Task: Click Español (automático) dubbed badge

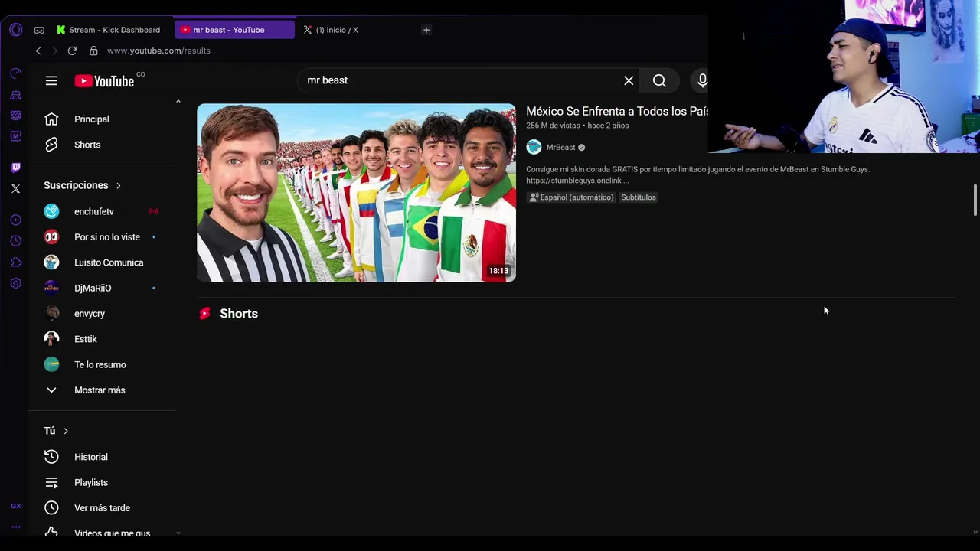Action: pos(571,197)
